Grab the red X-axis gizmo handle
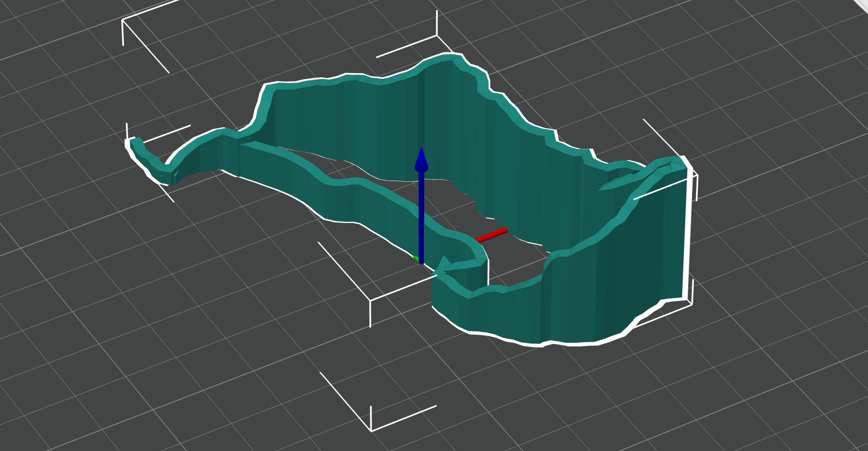 pyautogui.click(x=492, y=235)
